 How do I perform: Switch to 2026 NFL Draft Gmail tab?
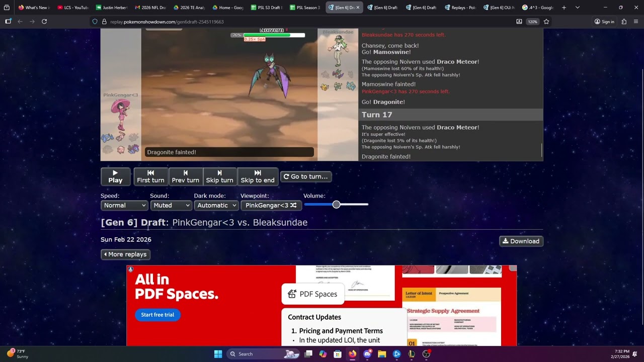pyautogui.click(x=150, y=8)
